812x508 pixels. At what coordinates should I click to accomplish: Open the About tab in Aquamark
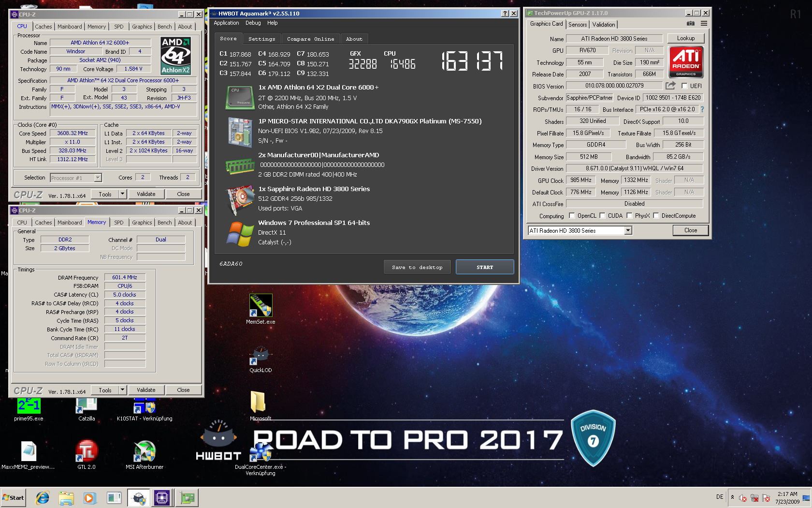click(354, 39)
